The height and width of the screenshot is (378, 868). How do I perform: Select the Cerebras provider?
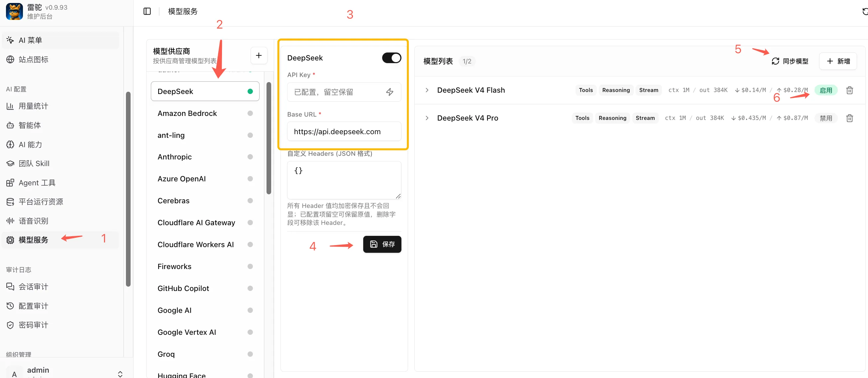205,201
